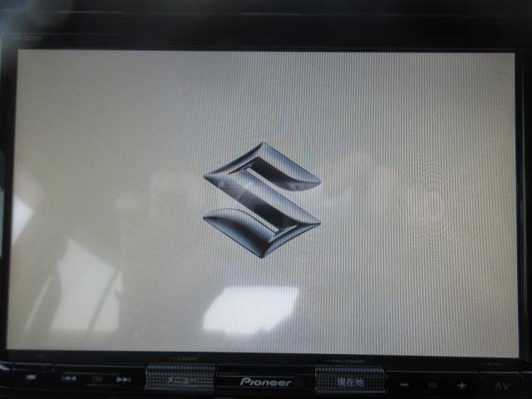The height and width of the screenshot is (399, 532).
Task: Tap the previous track button
Action: (69, 378)
